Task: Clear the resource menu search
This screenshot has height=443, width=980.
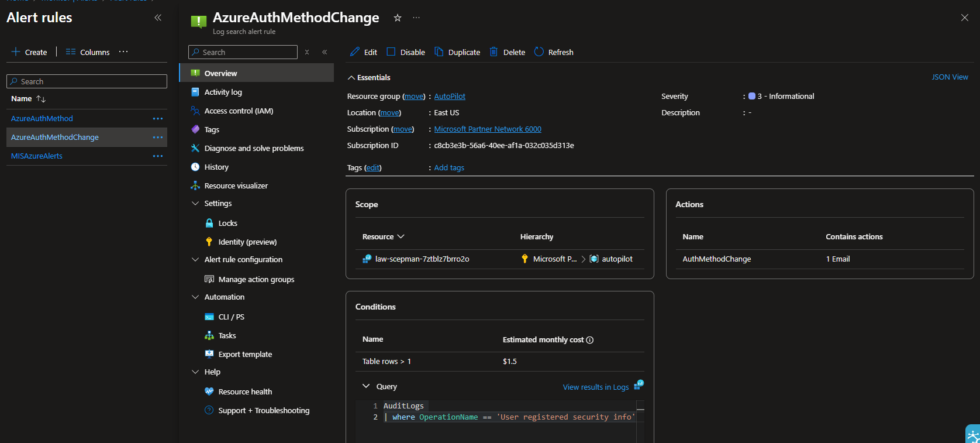Action: 307,52
